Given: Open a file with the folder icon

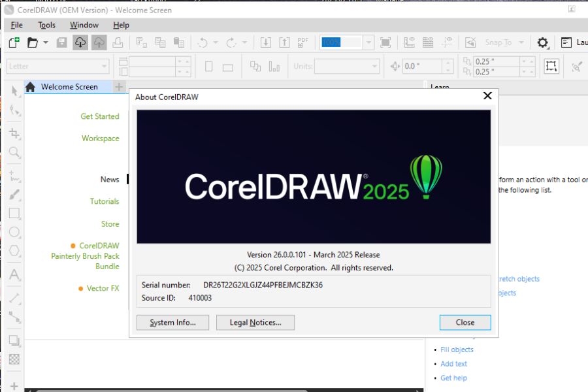Looking at the screenshot, I should pyautogui.click(x=33, y=42).
